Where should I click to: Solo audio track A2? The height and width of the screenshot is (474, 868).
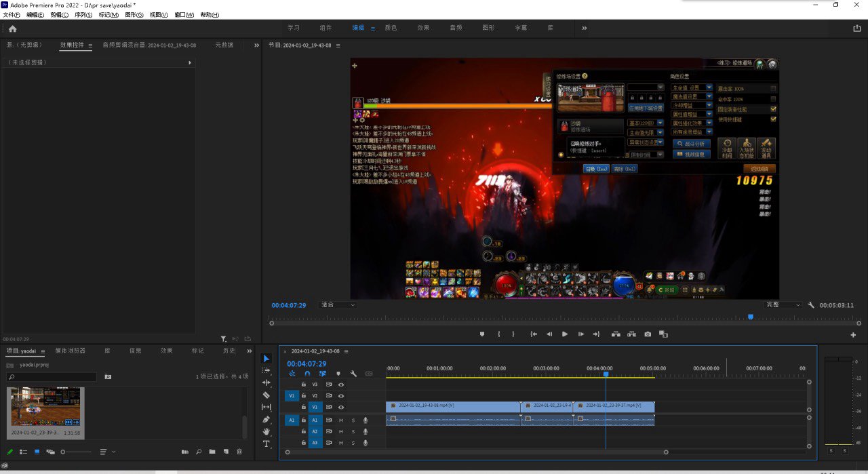[x=353, y=431]
